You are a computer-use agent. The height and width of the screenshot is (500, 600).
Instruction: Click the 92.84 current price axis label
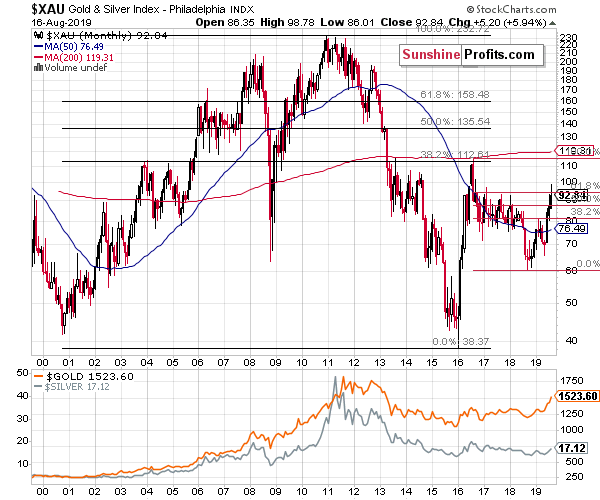point(572,195)
